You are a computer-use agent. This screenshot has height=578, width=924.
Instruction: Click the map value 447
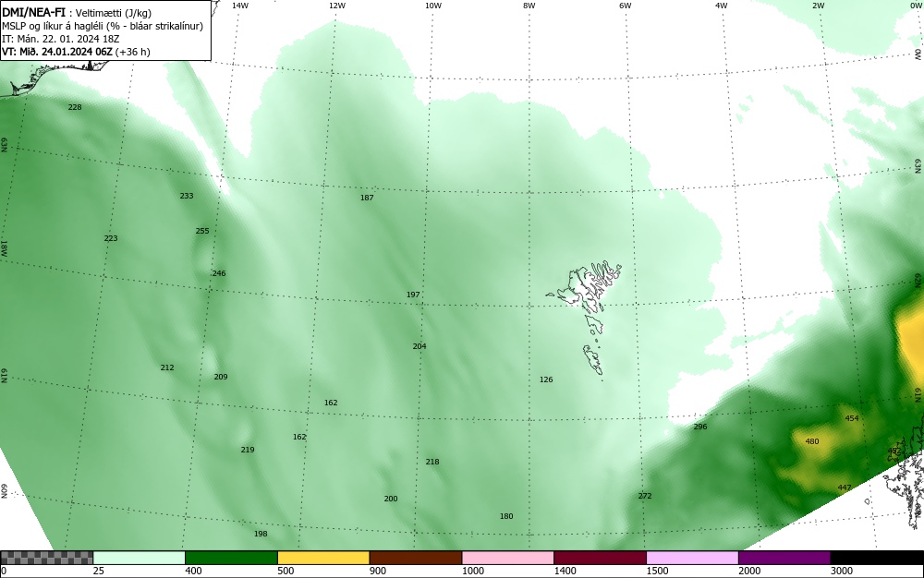click(845, 488)
